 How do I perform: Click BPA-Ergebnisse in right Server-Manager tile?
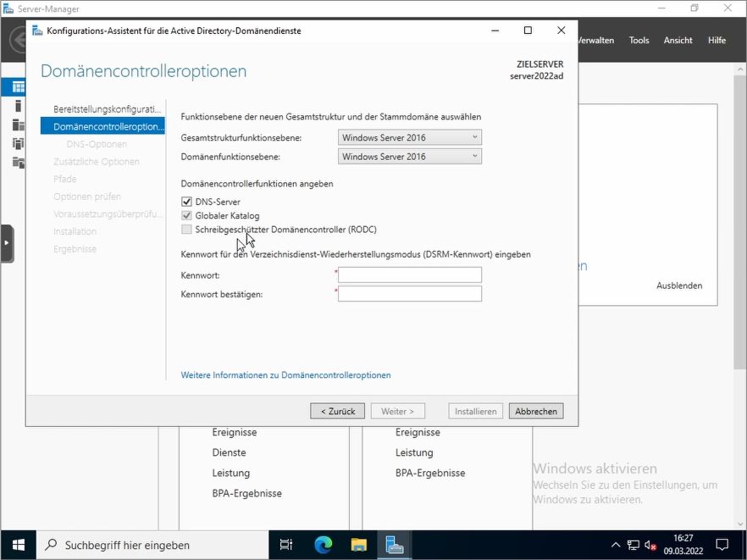tap(430, 473)
